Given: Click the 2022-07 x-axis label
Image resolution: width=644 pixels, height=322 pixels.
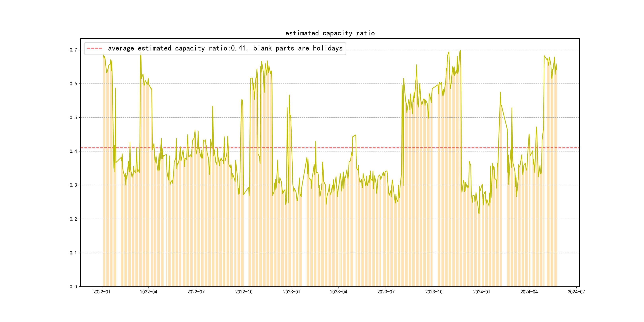Looking at the screenshot, I should point(196,292).
